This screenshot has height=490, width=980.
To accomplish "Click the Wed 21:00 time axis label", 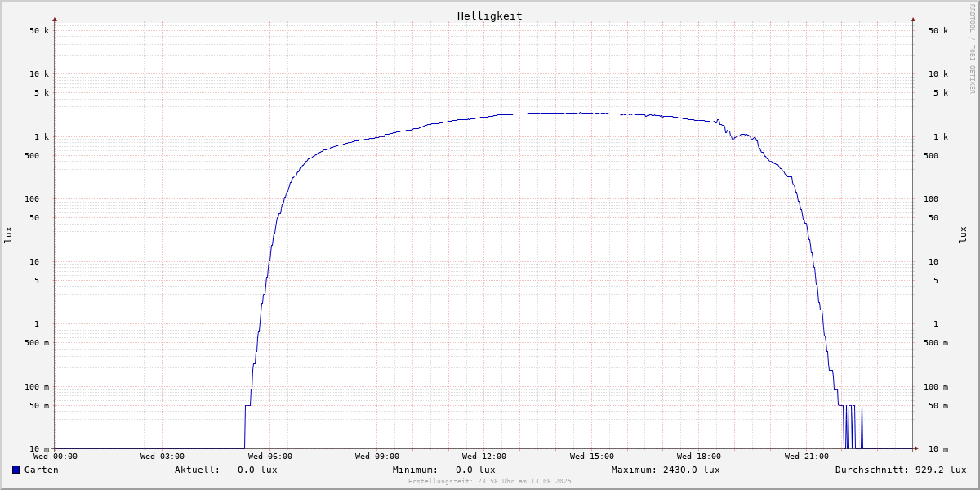I will [807, 457].
